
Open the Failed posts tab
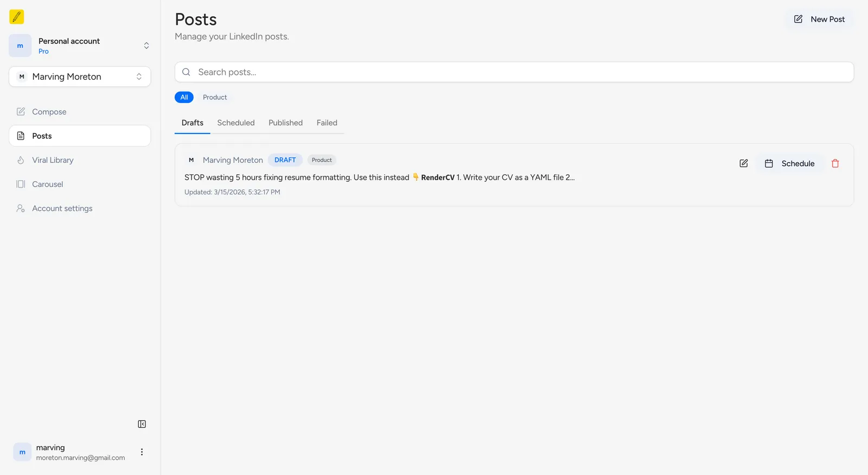(327, 123)
